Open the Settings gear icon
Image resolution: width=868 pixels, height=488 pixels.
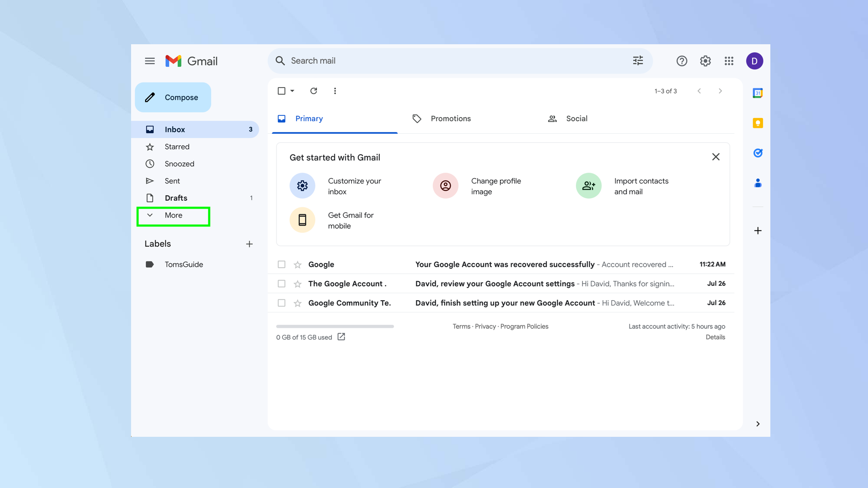pos(705,61)
